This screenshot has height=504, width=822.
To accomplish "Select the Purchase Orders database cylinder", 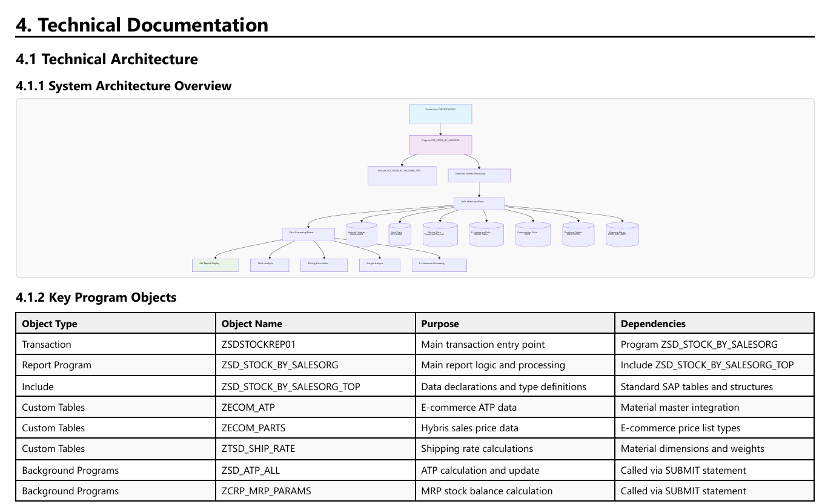I will pyautogui.click(x=578, y=234).
